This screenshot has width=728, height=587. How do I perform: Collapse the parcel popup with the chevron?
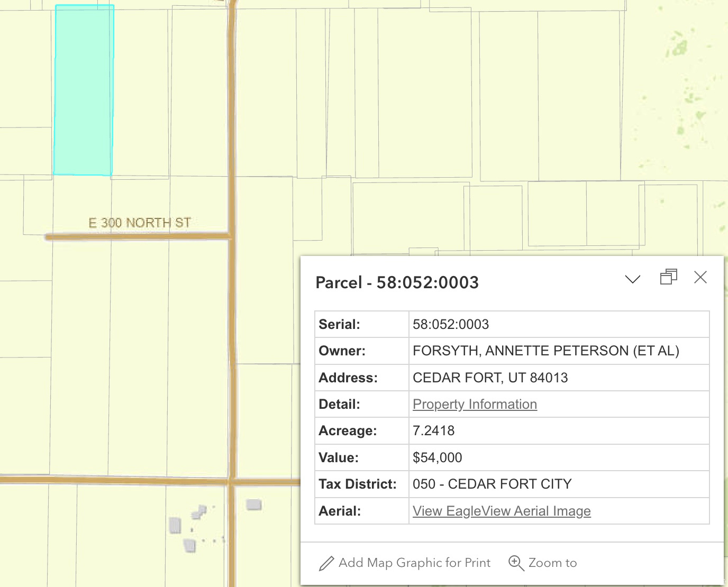(633, 279)
